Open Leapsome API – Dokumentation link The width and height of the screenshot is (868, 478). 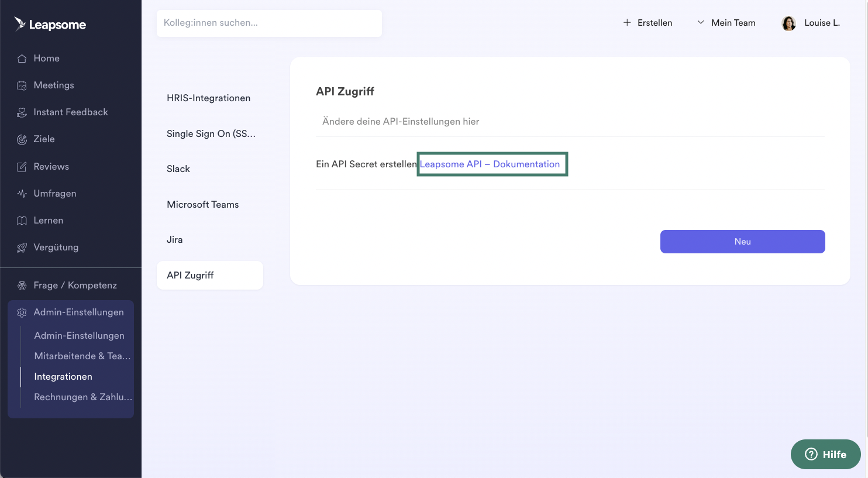coord(490,164)
